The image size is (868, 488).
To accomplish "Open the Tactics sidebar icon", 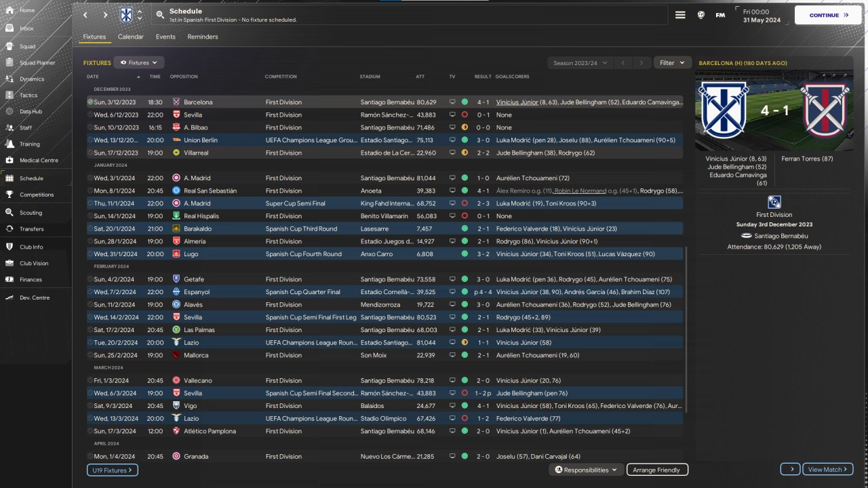I will pyautogui.click(x=10, y=95).
